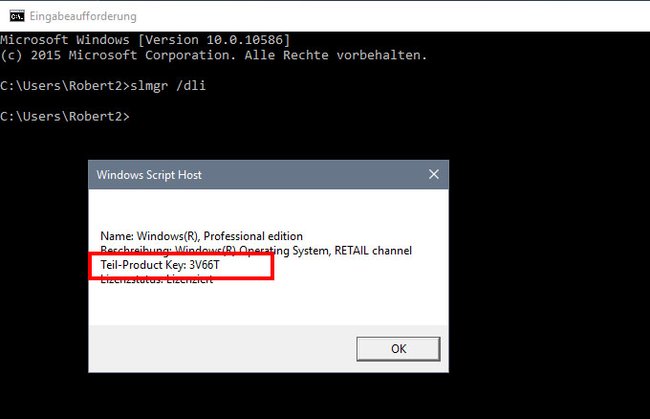
Task: Click the 'slmgr /dli' command line
Action: [x=103, y=86]
